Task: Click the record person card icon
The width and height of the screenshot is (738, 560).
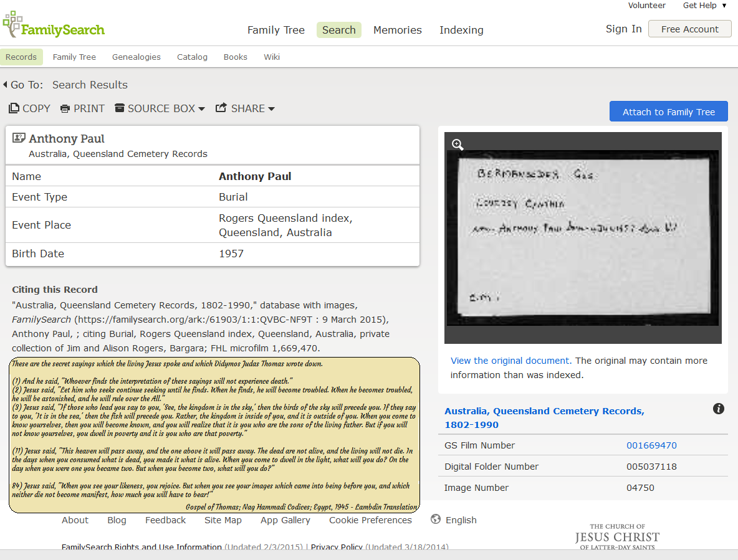Action: coord(19,138)
